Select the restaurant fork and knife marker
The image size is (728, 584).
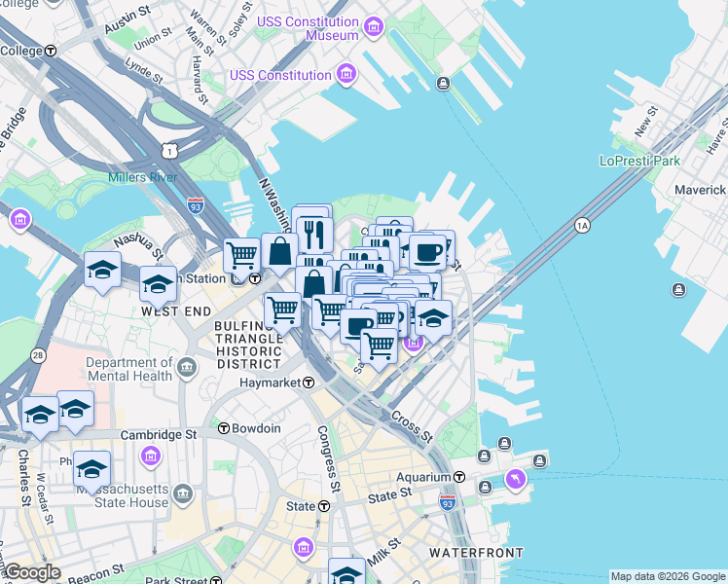[x=314, y=236]
